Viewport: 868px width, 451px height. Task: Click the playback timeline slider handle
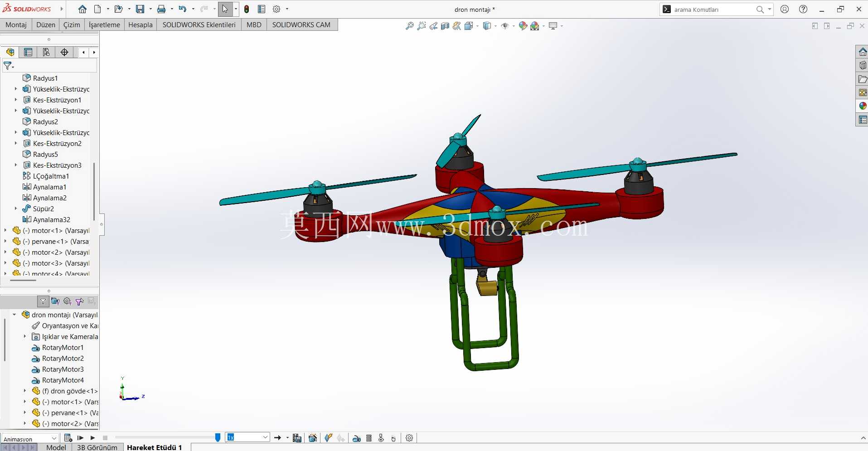pos(218,437)
